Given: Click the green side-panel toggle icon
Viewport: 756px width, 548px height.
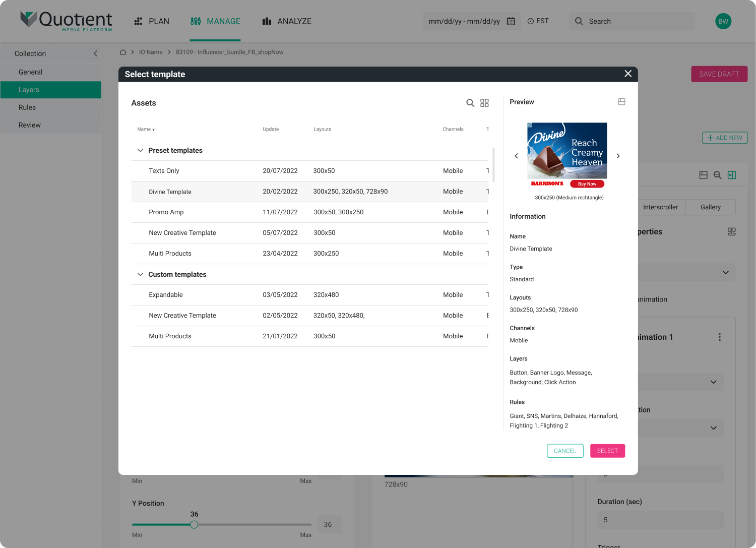Looking at the screenshot, I should coord(732,175).
